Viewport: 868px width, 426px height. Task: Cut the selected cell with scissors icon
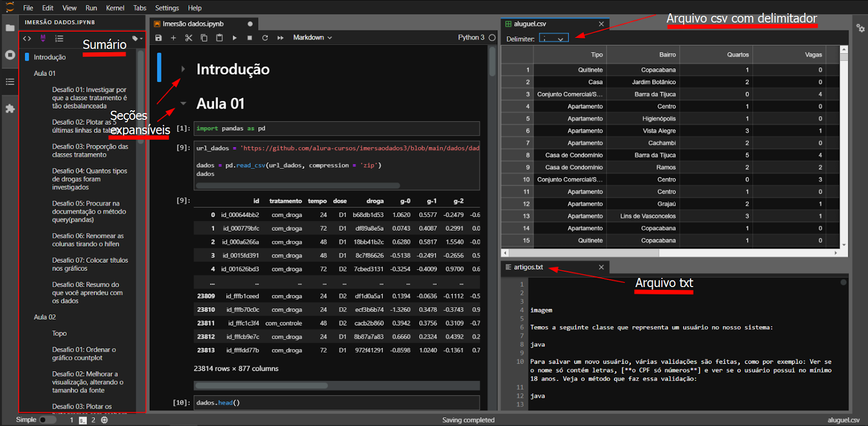click(189, 38)
